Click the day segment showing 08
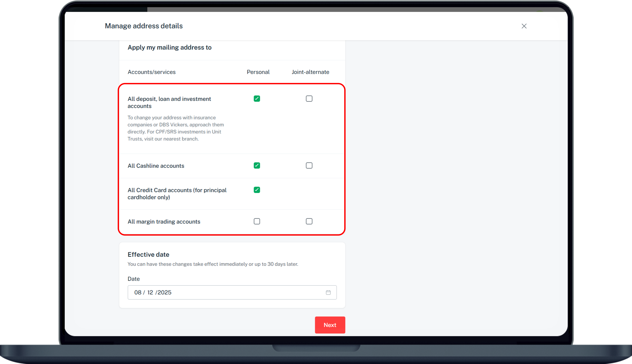 [138, 292]
